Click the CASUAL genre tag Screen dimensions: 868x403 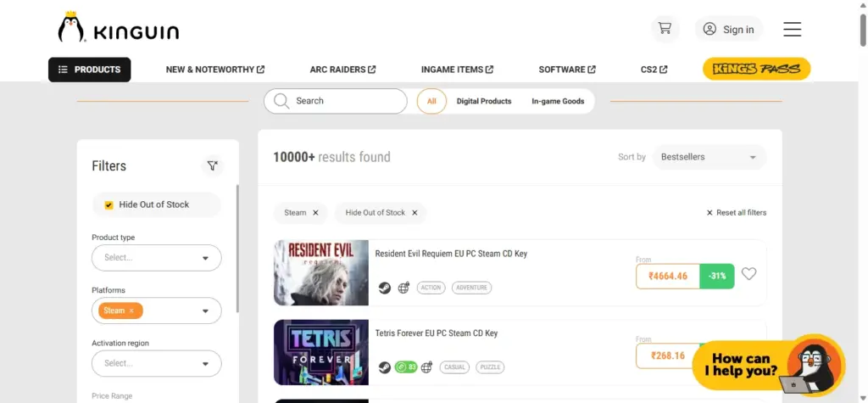[454, 367]
